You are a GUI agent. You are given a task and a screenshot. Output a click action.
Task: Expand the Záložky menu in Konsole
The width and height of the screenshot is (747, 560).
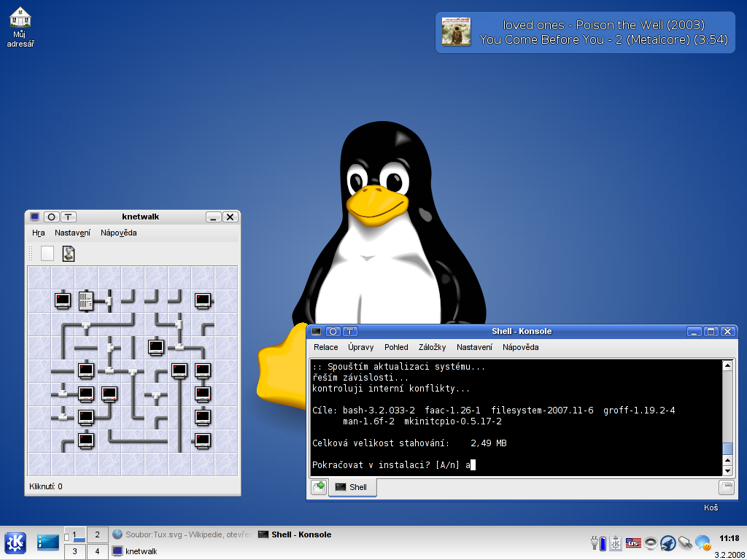pos(433,347)
